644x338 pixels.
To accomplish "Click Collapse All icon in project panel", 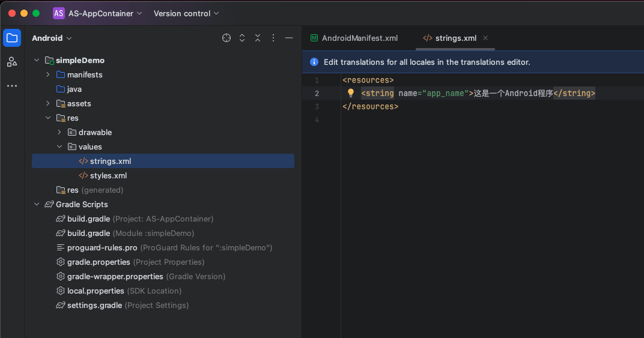I will [258, 38].
